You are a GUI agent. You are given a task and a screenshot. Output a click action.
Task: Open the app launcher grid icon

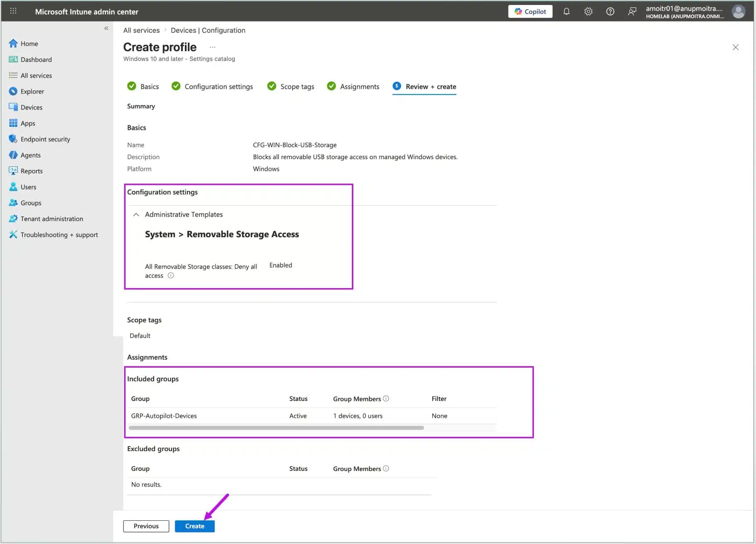click(13, 11)
